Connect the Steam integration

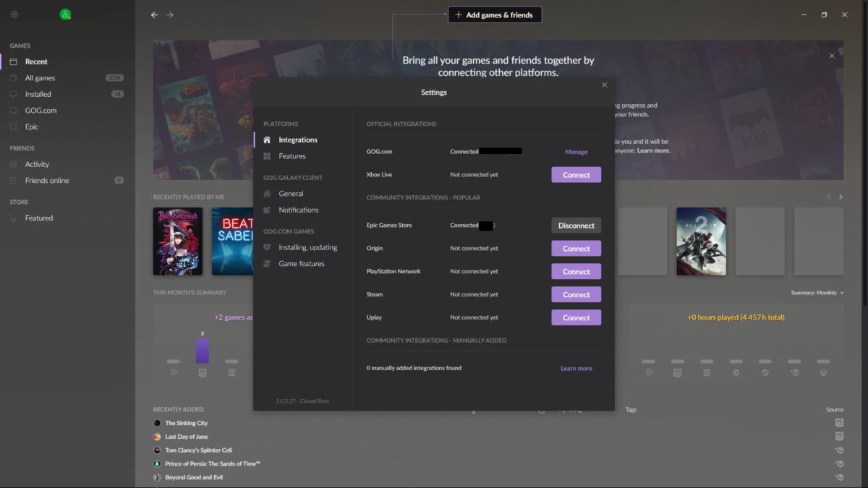pos(576,295)
